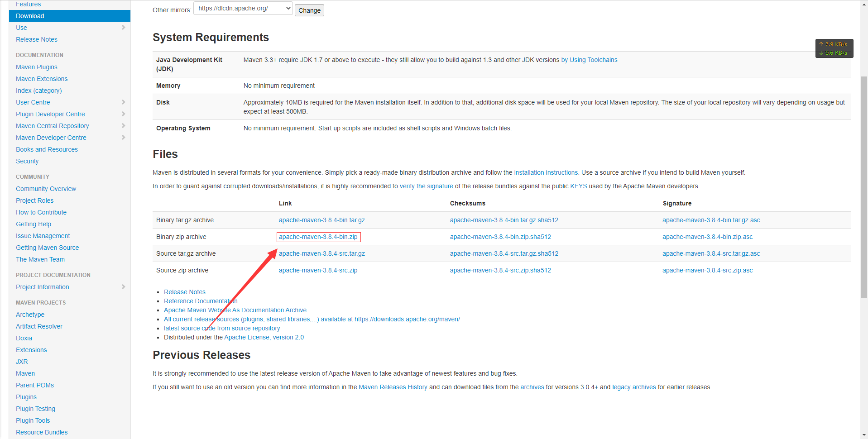Open Getting Maven Source

coord(48,248)
